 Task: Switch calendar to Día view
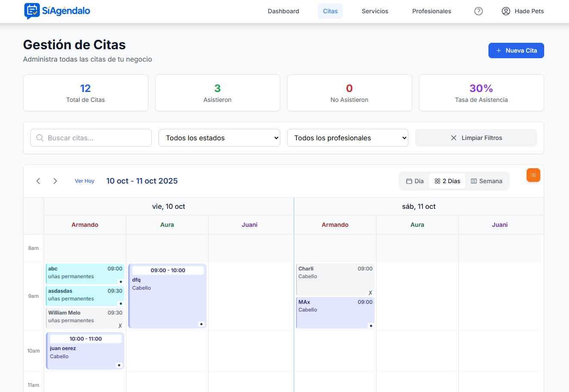[x=415, y=181]
